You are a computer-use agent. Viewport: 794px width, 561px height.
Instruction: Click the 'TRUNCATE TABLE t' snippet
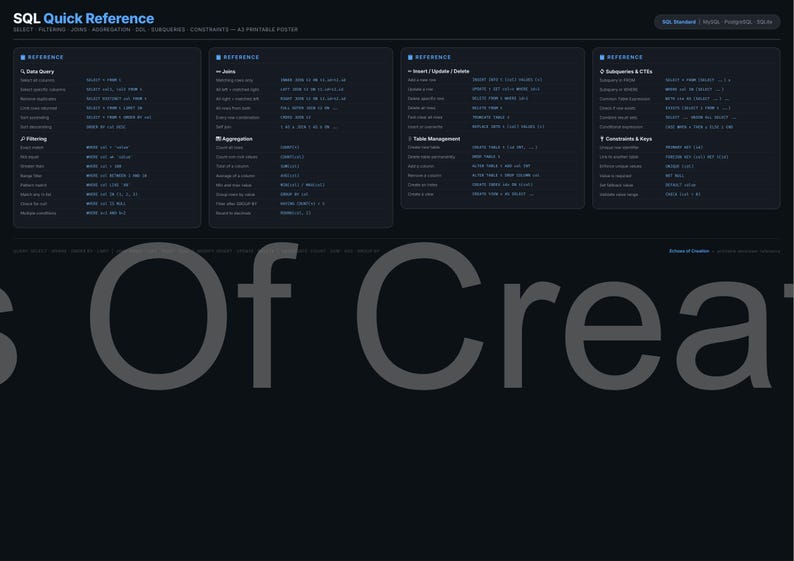(x=491, y=117)
